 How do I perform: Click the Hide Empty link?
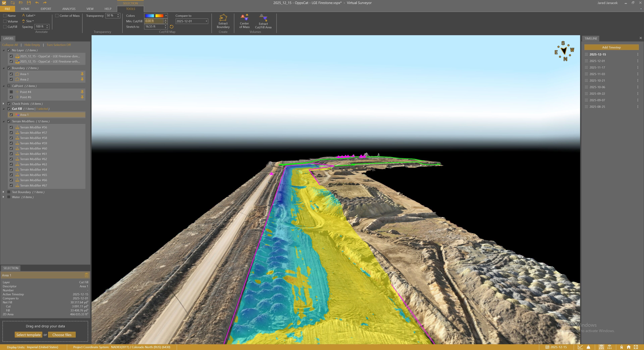coord(32,45)
